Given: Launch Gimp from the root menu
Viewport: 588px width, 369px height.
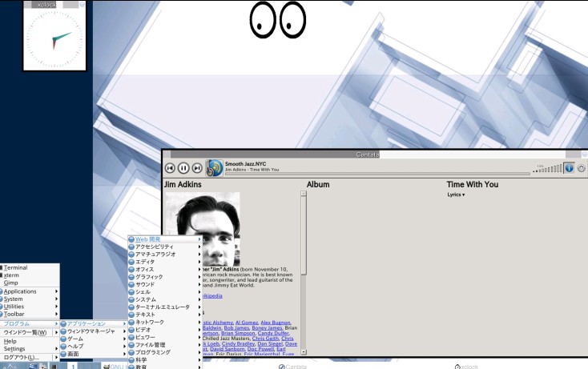Looking at the screenshot, I should (11, 283).
